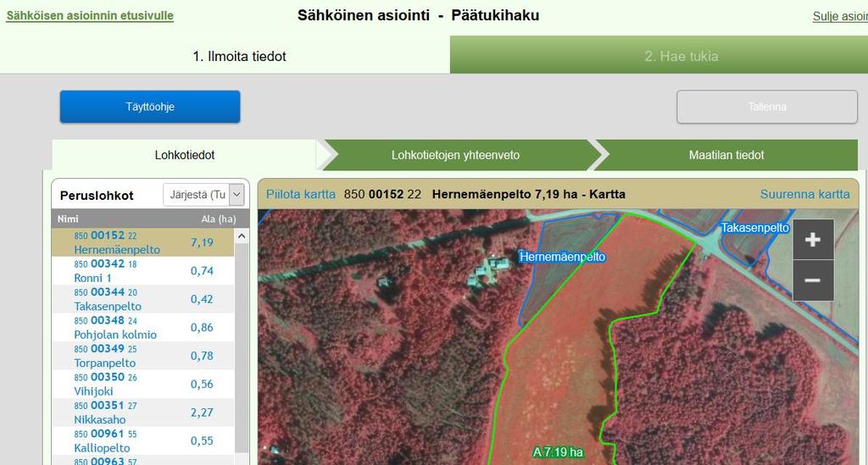This screenshot has height=465, width=868.
Task: Click the Peruslohkot panel heading
Action: pyautogui.click(x=97, y=196)
